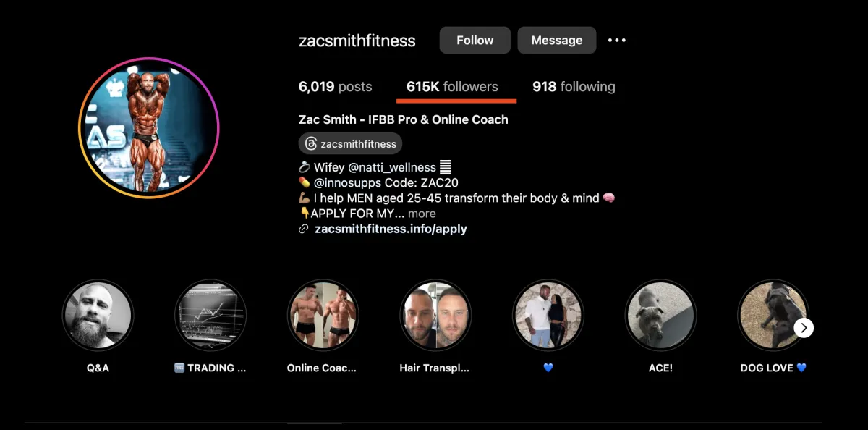The image size is (868, 430).
Task: Open the Online Coaching highlight
Action: click(x=323, y=316)
